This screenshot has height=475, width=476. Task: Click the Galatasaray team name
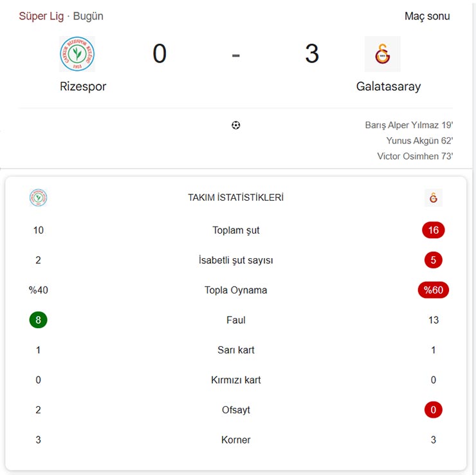click(388, 86)
